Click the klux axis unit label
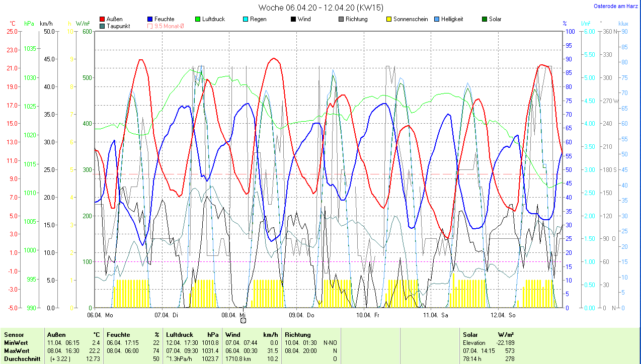 623,24
